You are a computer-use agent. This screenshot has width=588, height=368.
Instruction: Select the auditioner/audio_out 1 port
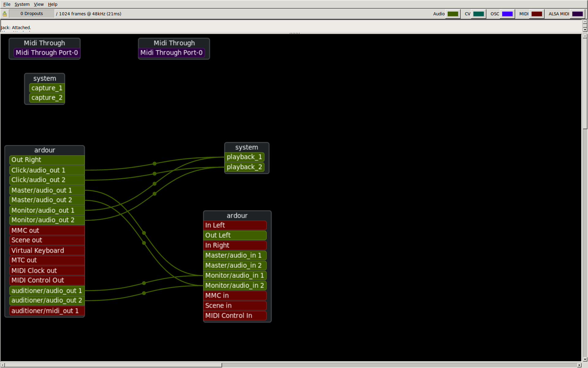47,291
